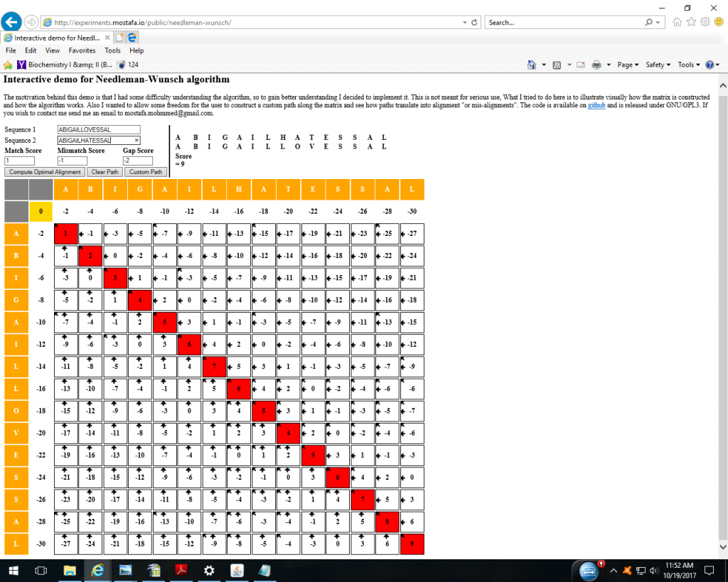The height and width of the screenshot is (582, 728).
Task: Click the search magnifier icon in search box
Action: [x=649, y=23]
